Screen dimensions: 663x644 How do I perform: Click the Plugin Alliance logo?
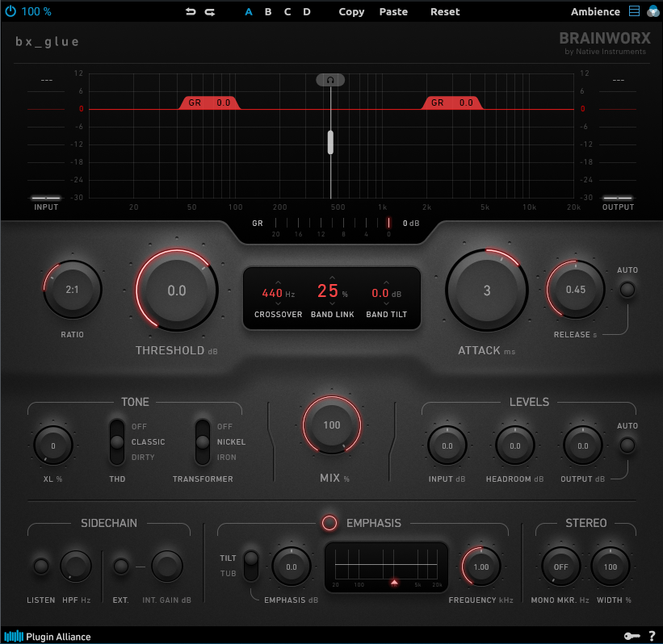48,637
